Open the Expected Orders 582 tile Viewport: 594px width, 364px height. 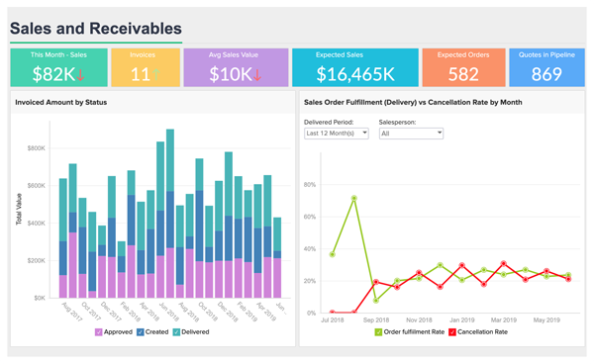click(x=463, y=67)
